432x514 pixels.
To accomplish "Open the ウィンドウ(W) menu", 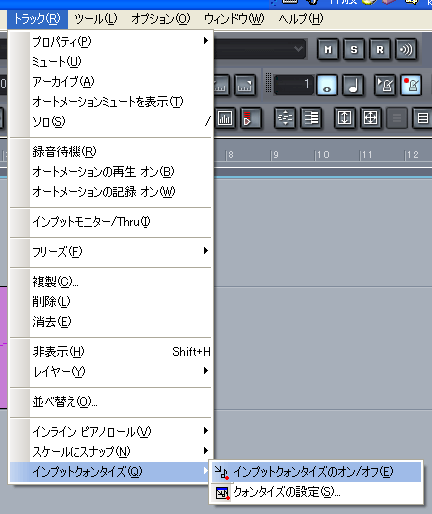I will [x=234, y=19].
